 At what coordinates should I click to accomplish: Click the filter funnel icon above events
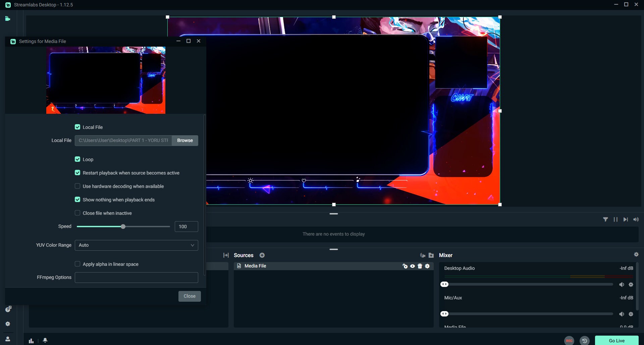point(606,219)
